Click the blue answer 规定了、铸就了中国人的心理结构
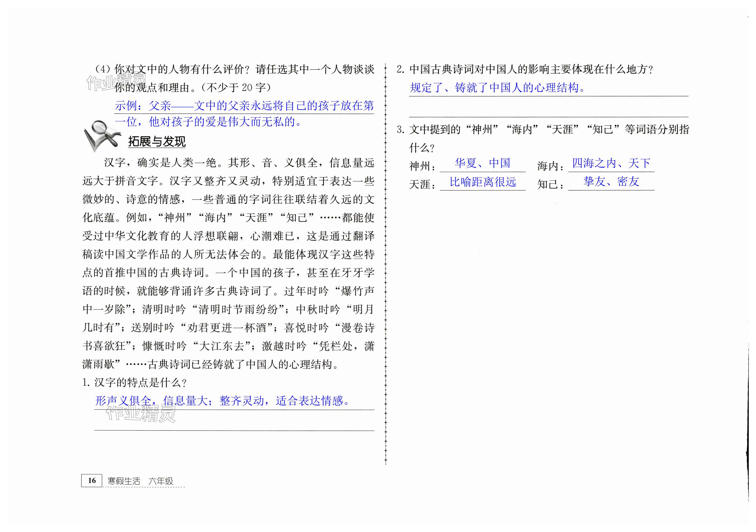This screenshot has height=532, width=756. click(x=497, y=88)
